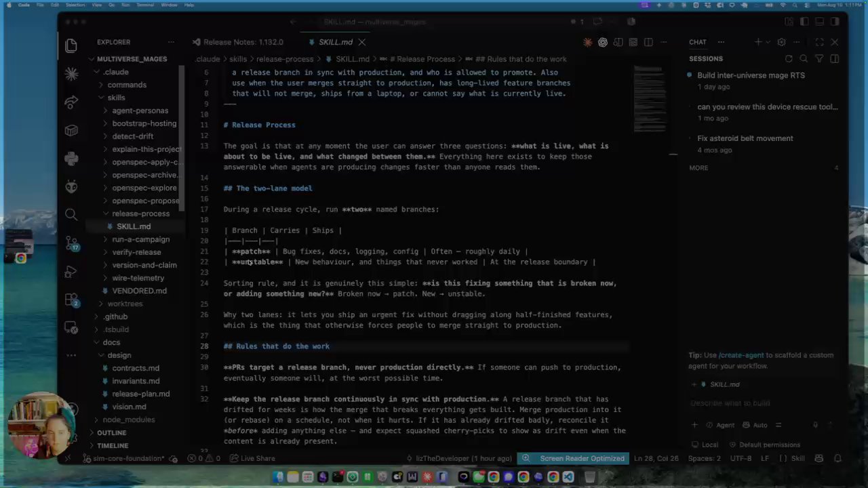Choose the Agent mode picker in chat

coord(720,425)
